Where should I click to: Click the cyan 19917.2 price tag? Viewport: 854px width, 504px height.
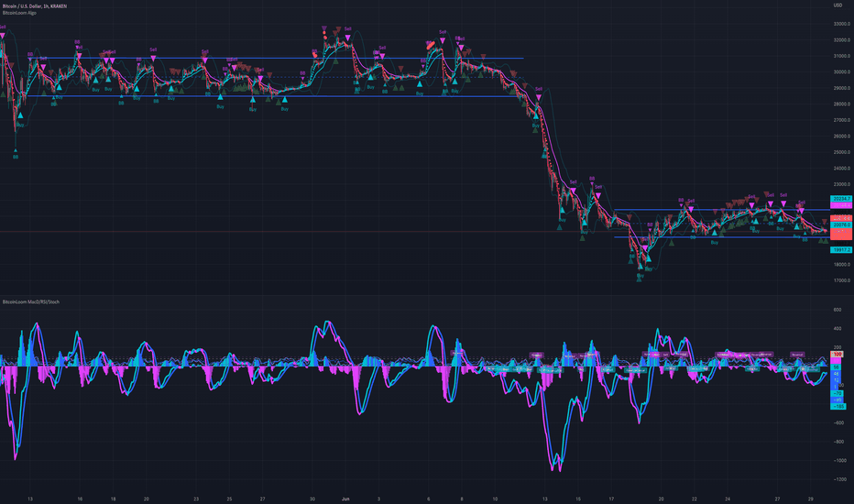pos(841,249)
